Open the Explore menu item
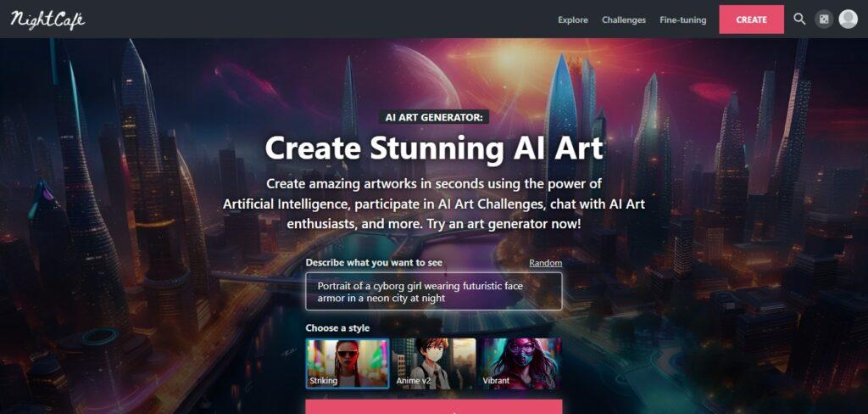The image size is (868, 414). tap(573, 20)
